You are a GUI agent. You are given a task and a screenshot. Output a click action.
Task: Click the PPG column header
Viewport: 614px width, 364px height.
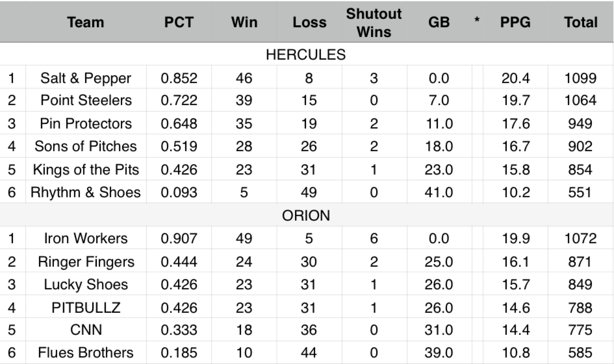point(515,22)
